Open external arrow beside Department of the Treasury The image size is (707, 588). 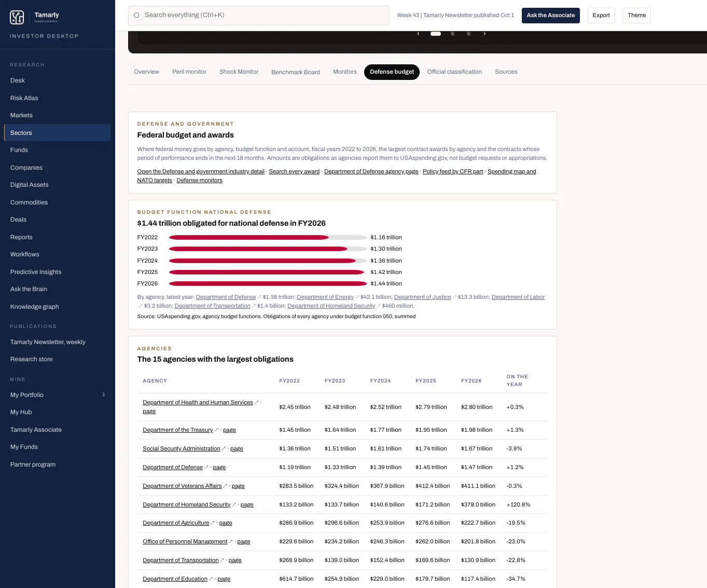(216, 430)
